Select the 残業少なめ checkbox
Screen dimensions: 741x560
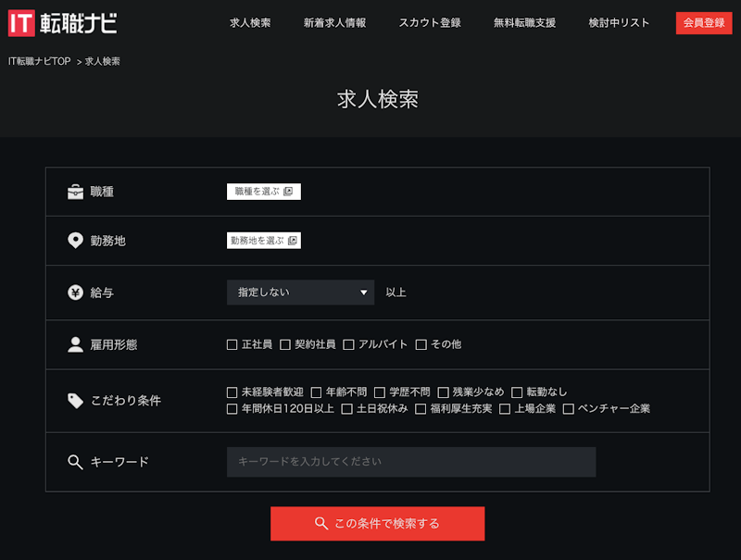tap(443, 392)
